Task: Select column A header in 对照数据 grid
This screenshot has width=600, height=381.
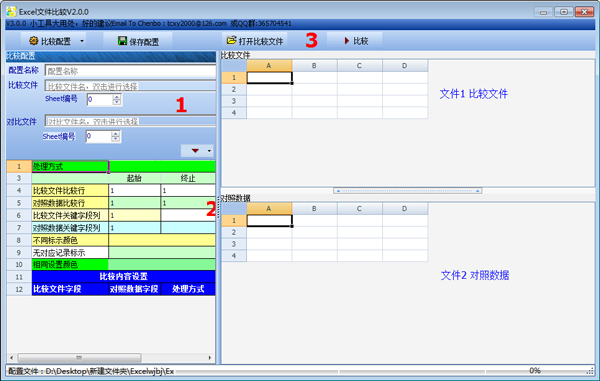Action: pyautogui.click(x=269, y=209)
